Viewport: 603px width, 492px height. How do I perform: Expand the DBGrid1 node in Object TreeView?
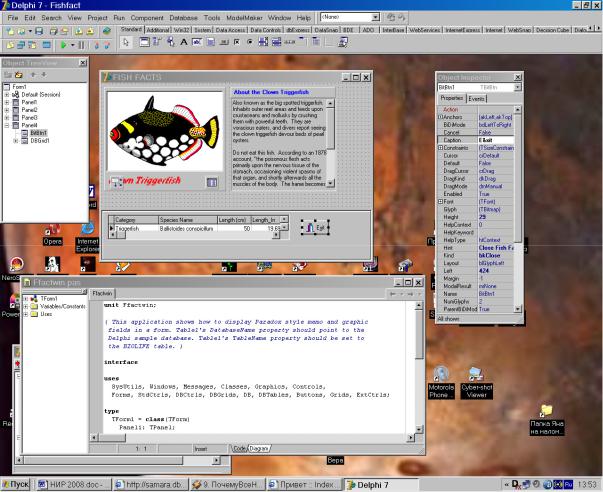coord(15,141)
